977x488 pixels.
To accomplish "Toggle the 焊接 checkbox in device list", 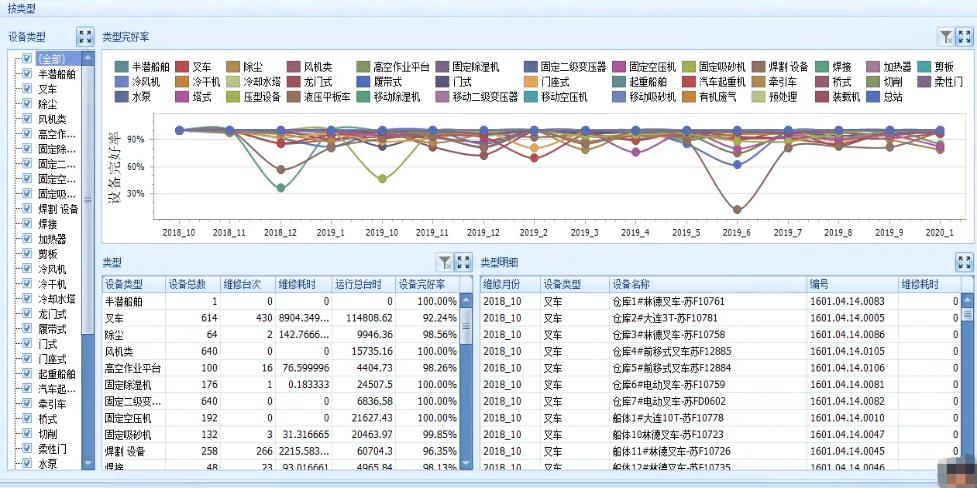I will pyautogui.click(x=27, y=224).
